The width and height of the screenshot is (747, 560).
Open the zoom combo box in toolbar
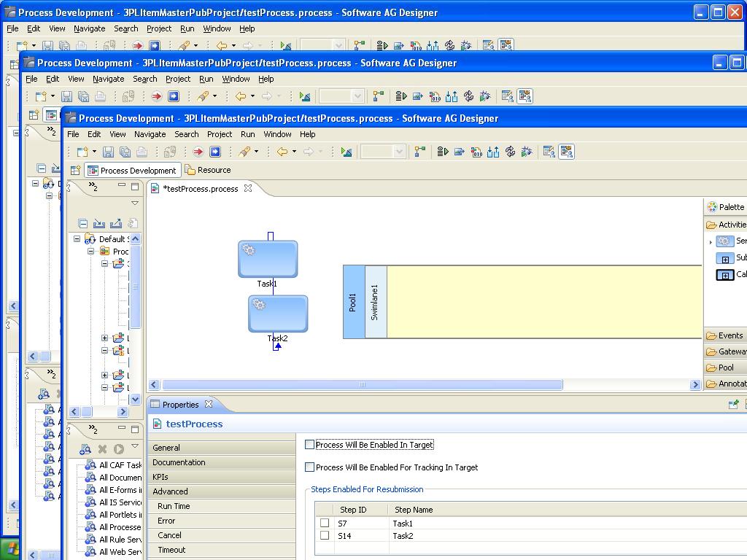[383, 152]
